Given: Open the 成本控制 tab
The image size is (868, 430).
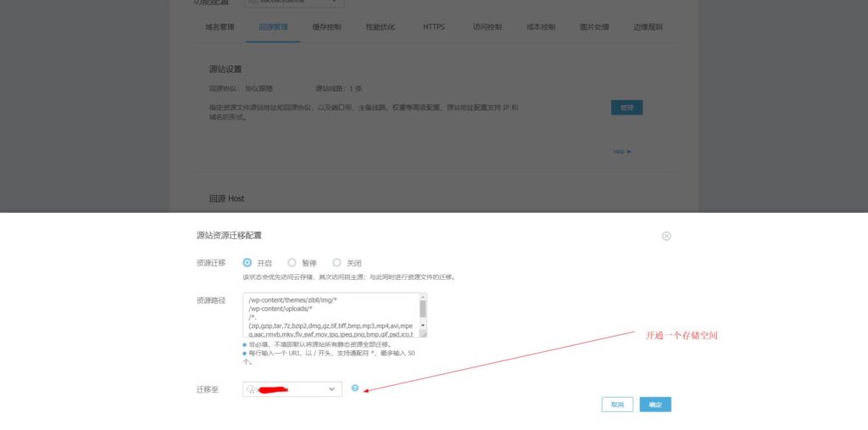Looking at the screenshot, I should coord(541,26).
